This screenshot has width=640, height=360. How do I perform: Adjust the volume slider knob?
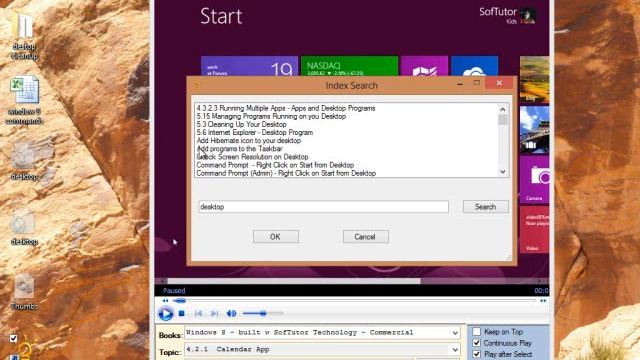(x=263, y=313)
